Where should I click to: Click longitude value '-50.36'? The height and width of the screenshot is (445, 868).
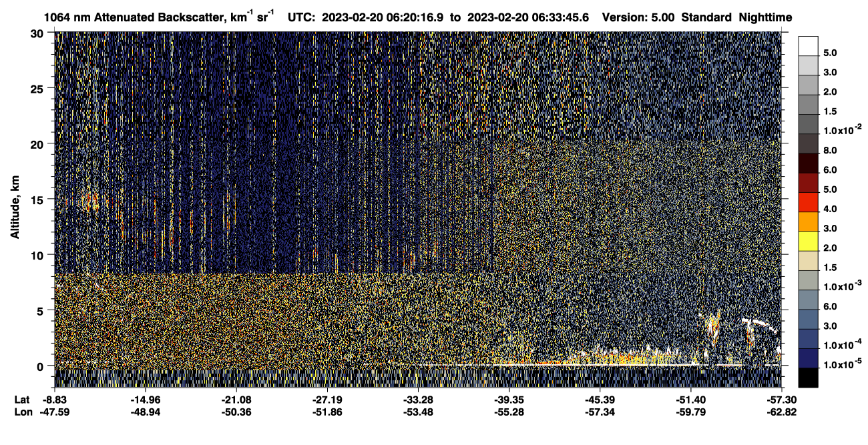click(x=237, y=412)
